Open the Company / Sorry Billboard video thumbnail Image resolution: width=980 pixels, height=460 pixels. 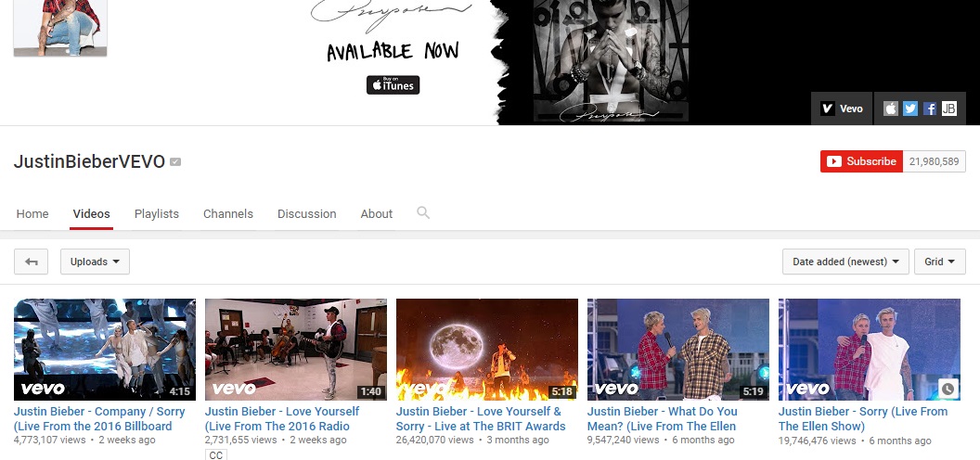tap(104, 350)
